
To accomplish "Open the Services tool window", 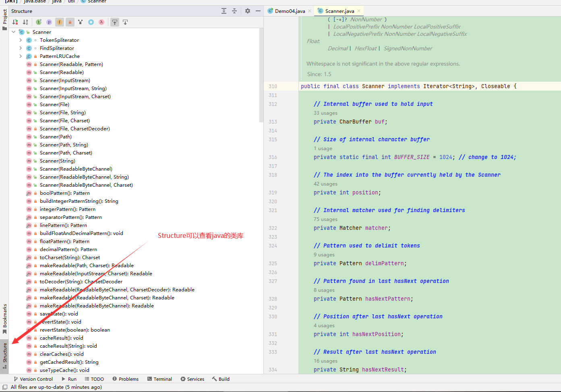I will coord(192,379).
